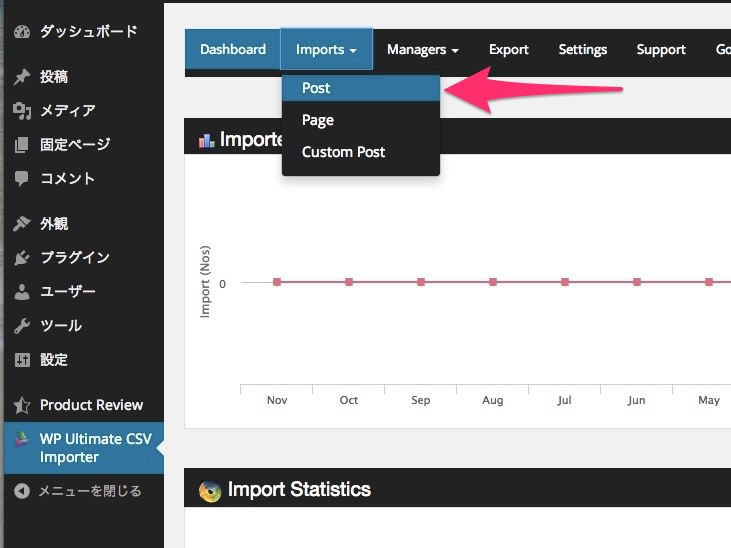731x548 pixels.
Task: Click the Aug data point on chart
Action: tap(493, 282)
